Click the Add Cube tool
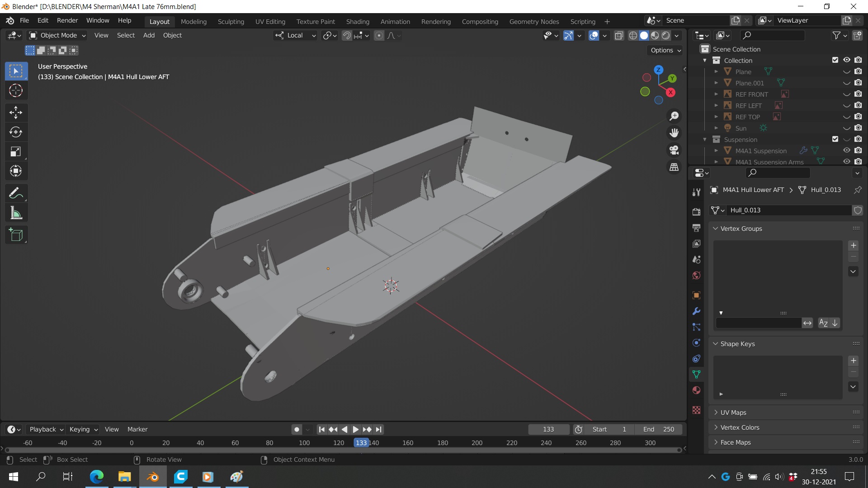This screenshot has height=488, width=868. 16,235
